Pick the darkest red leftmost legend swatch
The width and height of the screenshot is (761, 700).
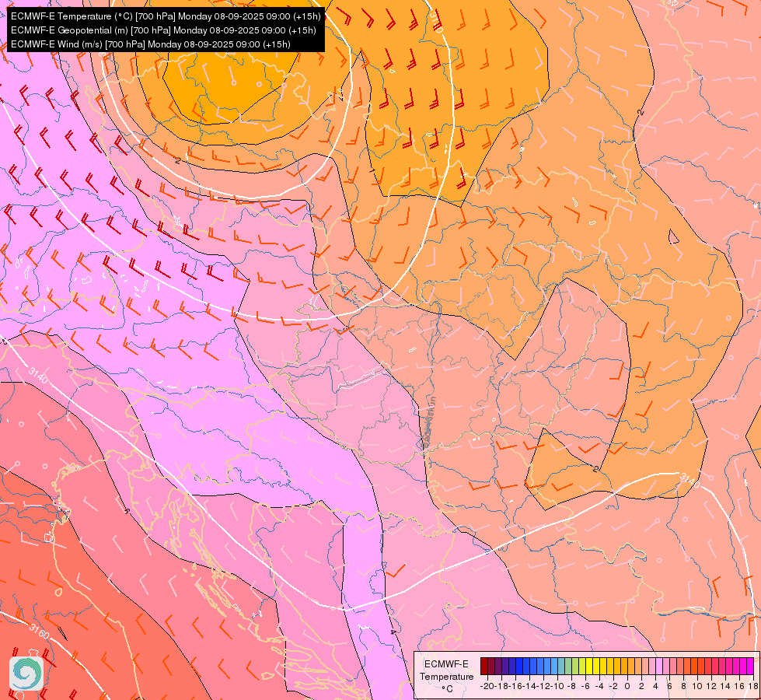[x=484, y=666]
